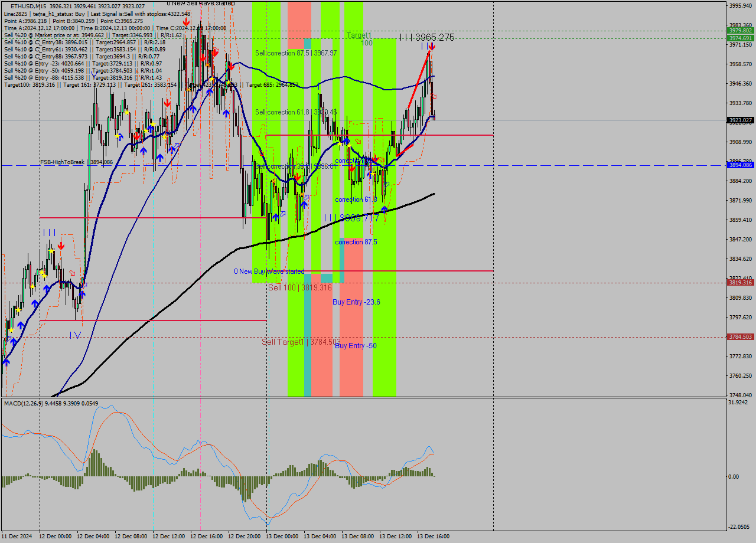Click the red 3819.316 price tag
This screenshot has width=756, height=543.
(739, 283)
